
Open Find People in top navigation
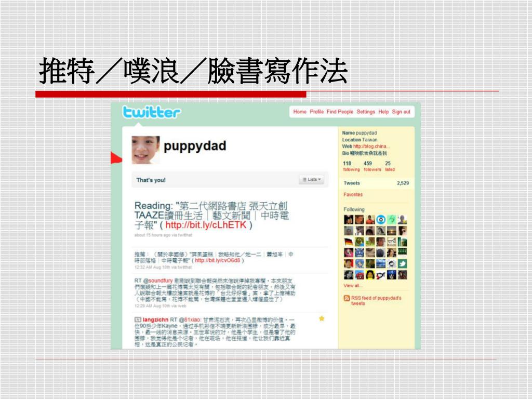pos(340,112)
